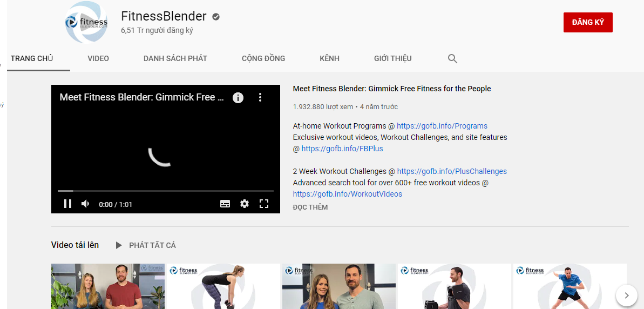Open player settings gear icon

pos(245,204)
